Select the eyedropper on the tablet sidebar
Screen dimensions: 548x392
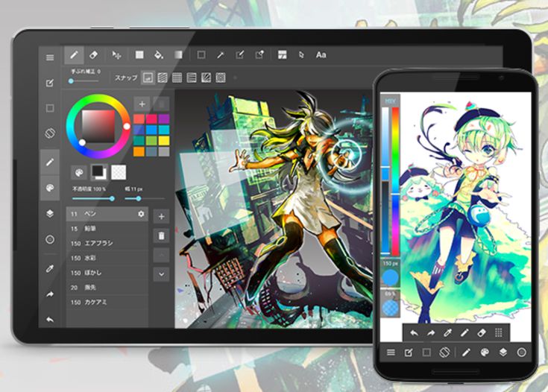pos(50,268)
